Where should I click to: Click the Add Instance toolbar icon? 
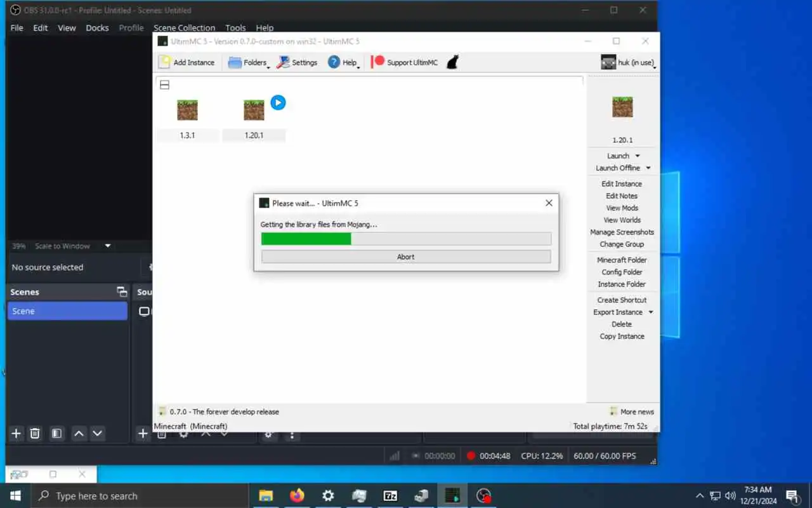coord(164,62)
